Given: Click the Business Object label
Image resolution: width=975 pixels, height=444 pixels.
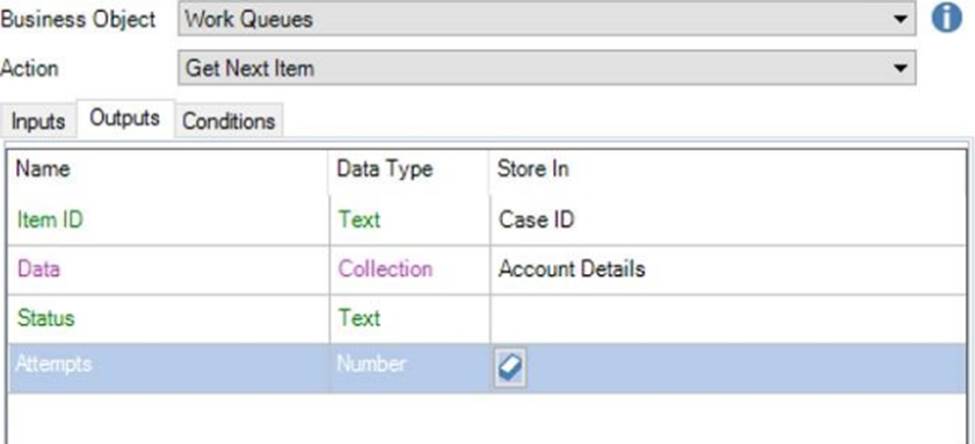Looking at the screenshot, I should pos(78,19).
